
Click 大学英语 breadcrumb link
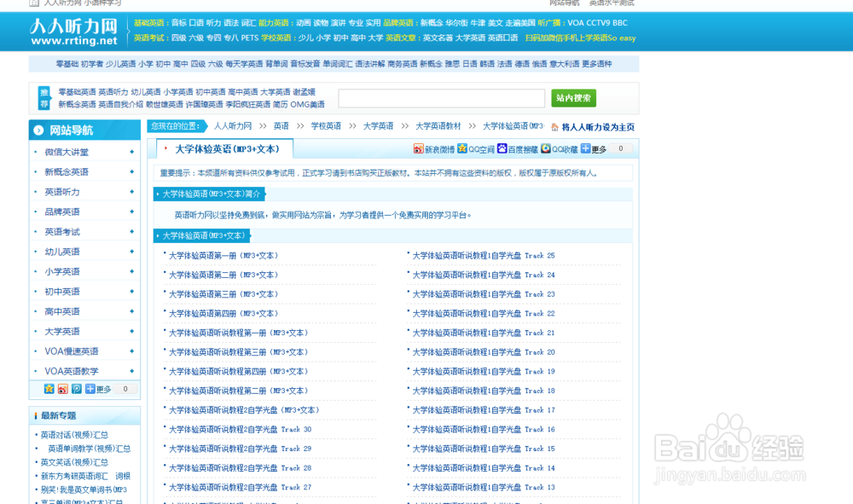coord(378,126)
